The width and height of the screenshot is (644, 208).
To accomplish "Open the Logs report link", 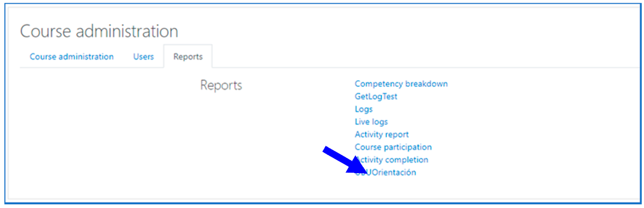I will (363, 109).
